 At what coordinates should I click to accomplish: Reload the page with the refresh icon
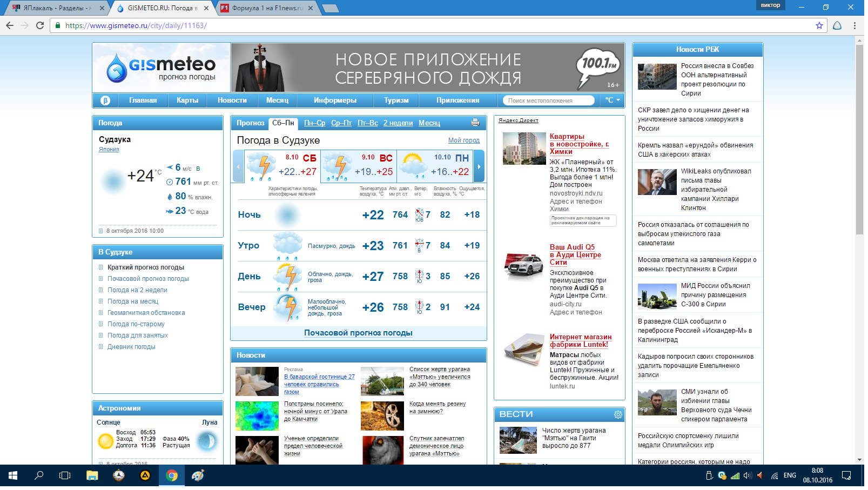(x=40, y=25)
